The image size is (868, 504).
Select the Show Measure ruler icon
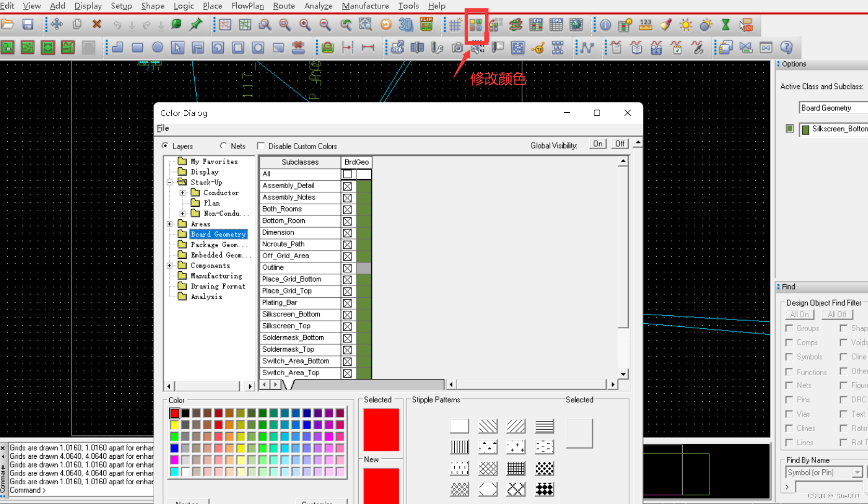pyautogui.click(x=645, y=24)
